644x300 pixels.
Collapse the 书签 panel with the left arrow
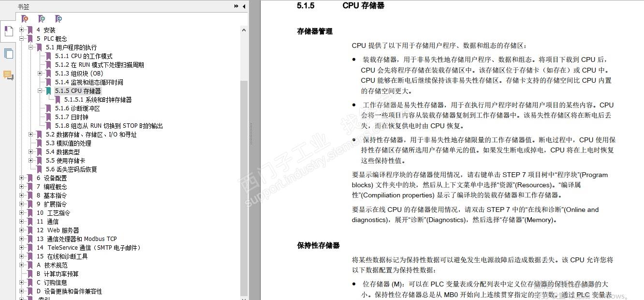(244, 6)
